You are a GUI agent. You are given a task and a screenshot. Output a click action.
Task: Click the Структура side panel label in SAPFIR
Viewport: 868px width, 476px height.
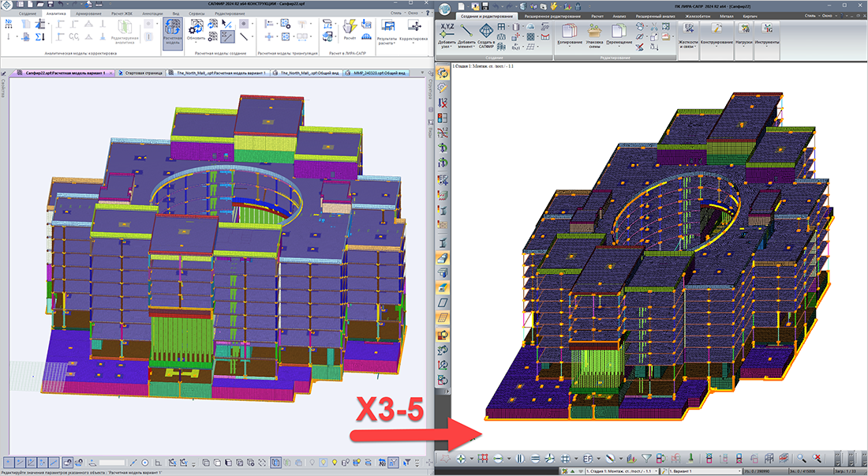[x=431, y=89]
